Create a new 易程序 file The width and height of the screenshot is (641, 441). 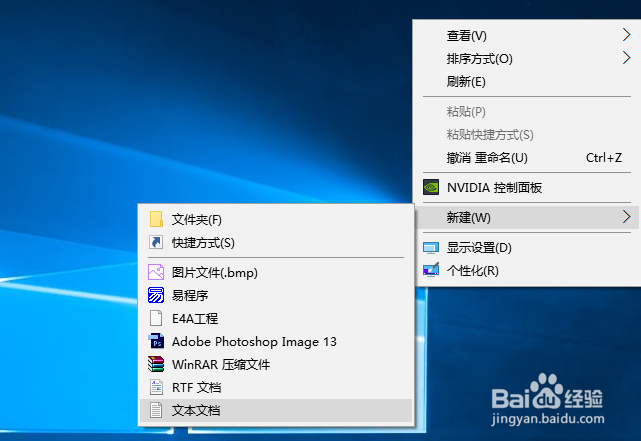point(276,295)
